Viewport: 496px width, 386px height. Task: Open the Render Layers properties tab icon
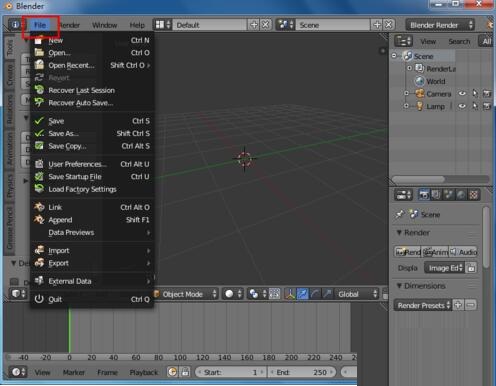pos(436,195)
